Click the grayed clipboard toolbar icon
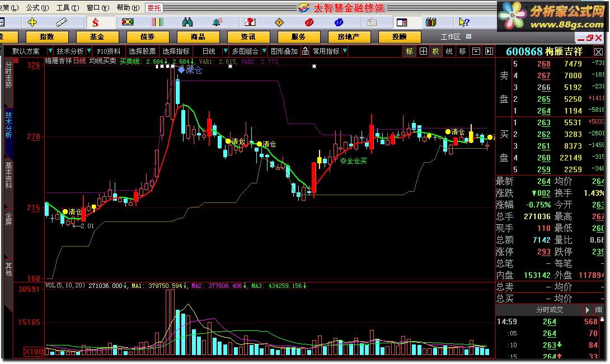 [372, 22]
